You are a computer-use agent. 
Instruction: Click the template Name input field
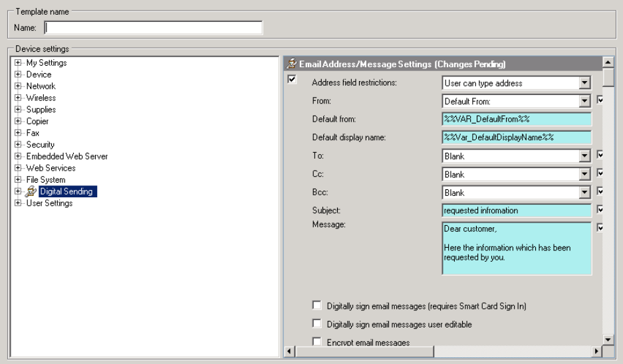154,27
